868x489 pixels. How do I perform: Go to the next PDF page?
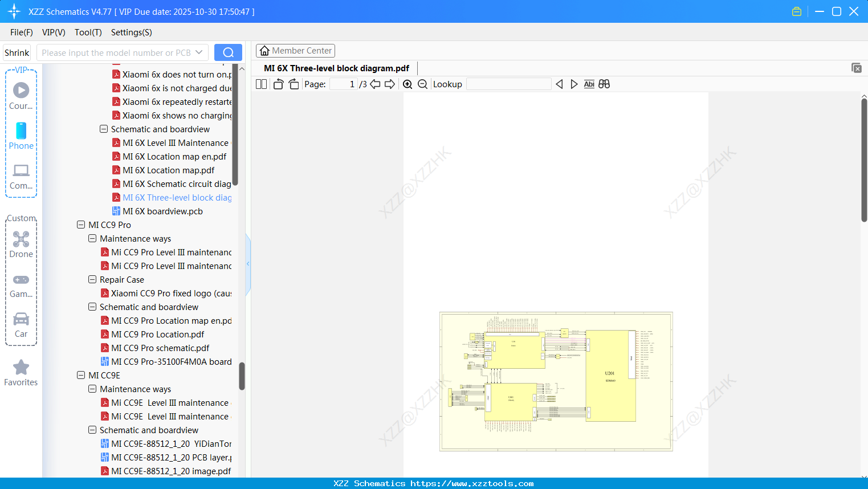point(390,84)
